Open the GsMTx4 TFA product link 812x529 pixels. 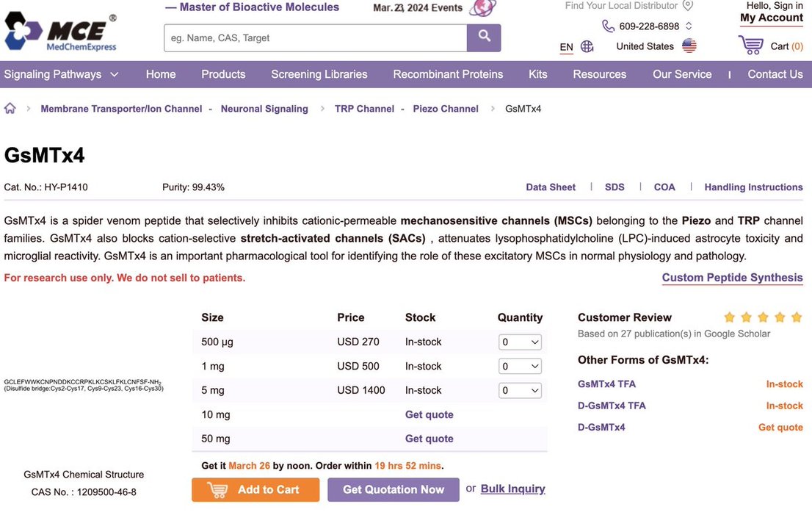(606, 384)
